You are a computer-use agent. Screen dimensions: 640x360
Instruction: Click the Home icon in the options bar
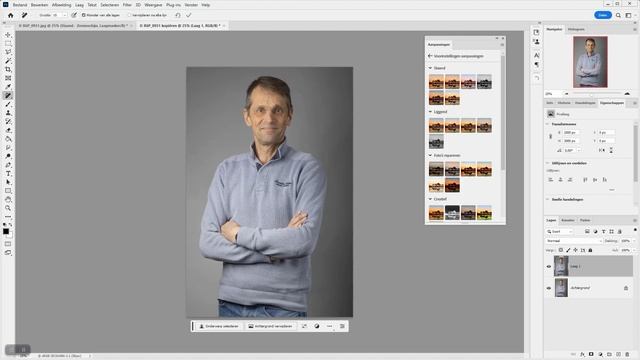tap(11, 15)
